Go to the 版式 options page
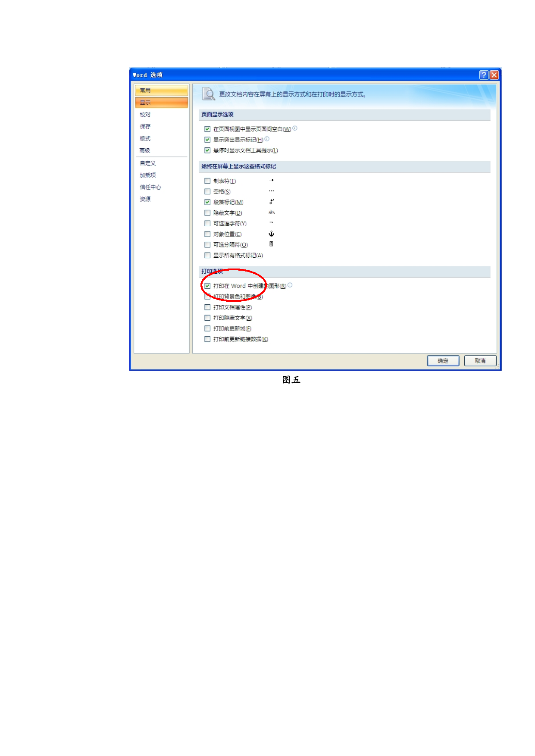The height and width of the screenshot is (756, 535). coord(145,139)
